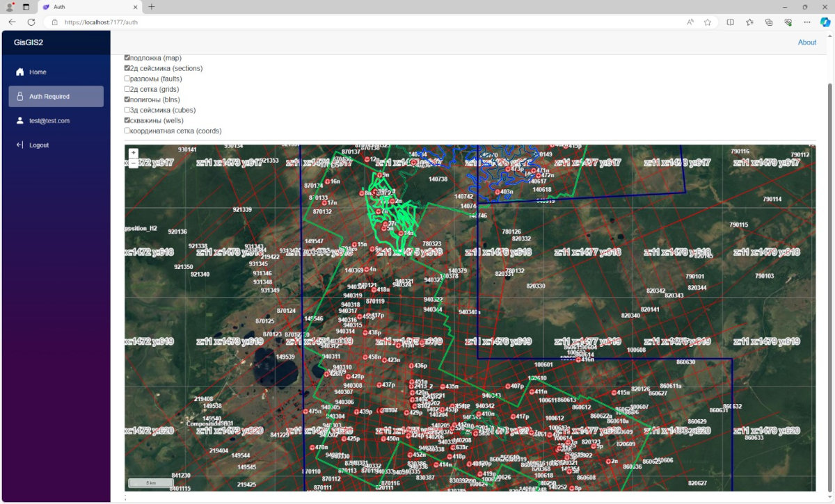
Task: Open browser collections panel
Action: click(x=769, y=22)
